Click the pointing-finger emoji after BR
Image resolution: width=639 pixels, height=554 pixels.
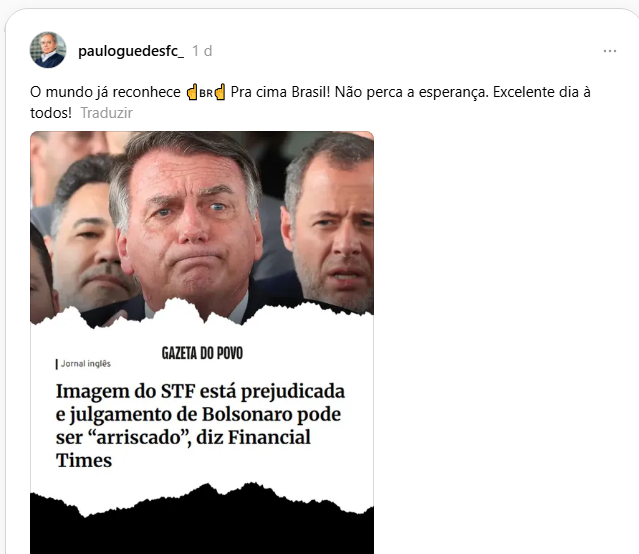[220, 92]
